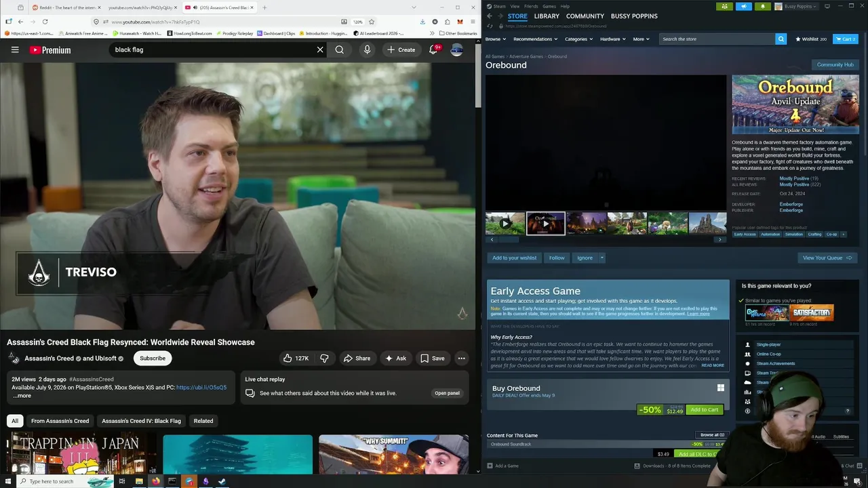Expand Steam Recommendations dropdown
This screenshot has height=488, width=868.
pyautogui.click(x=535, y=39)
